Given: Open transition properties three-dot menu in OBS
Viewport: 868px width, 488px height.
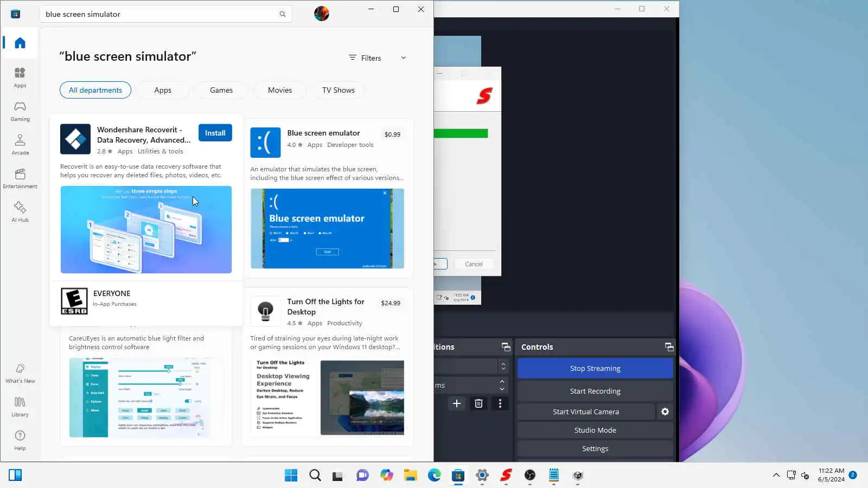Looking at the screenshot, I should tap(500, 403).
